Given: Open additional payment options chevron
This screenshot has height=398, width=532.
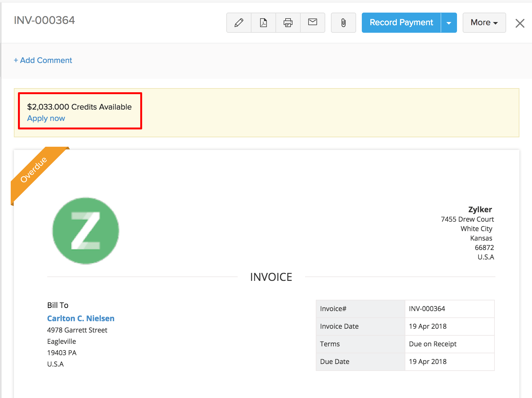Looking at the screenshot, I should pyautogui.click(x=449, y=22).
